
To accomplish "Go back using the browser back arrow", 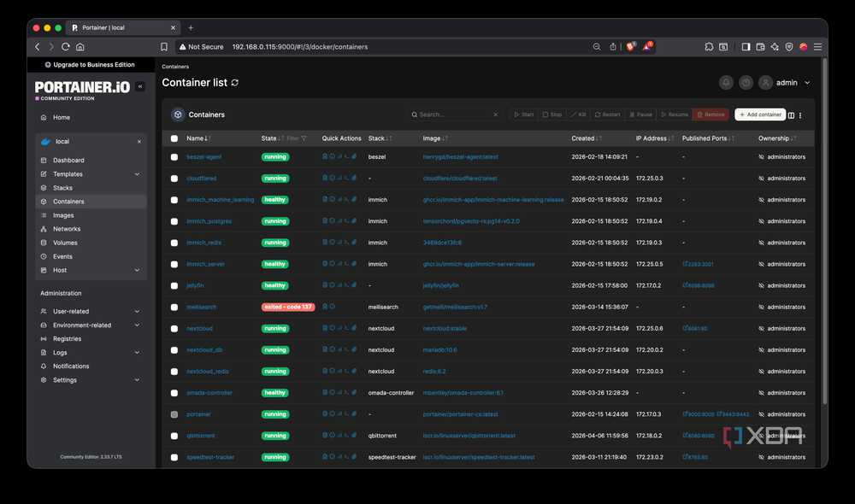I will [x=38, y=47].
